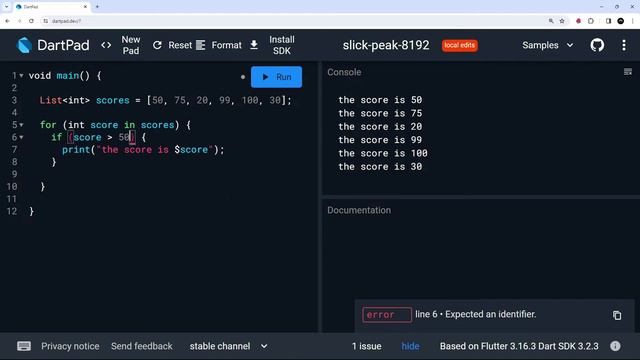Open the stable channel dropdown
Screen dimensions: 640x360
click(228, 346)
